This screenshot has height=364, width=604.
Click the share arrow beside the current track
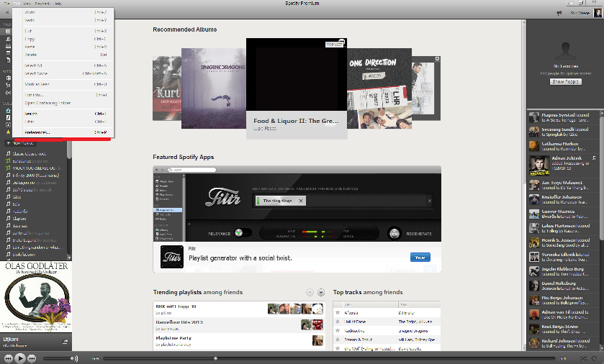click(65, 341)
